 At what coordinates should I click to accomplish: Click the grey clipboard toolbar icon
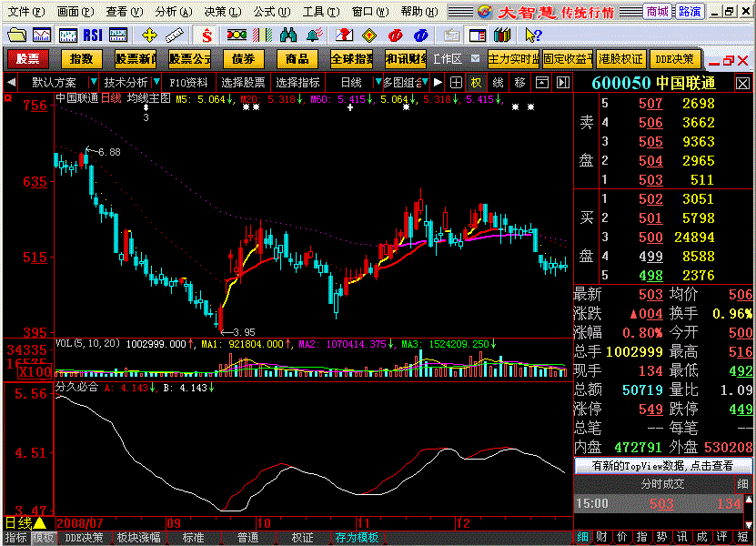coord(452,35)
